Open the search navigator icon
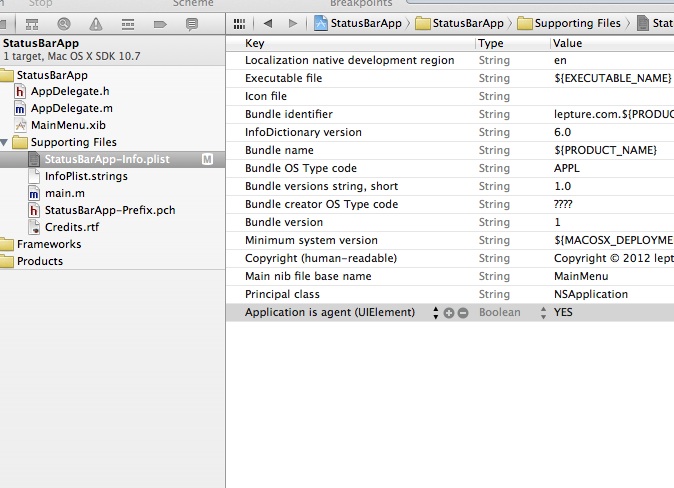Viewport: 674px width, 488px height. point(64,24)
